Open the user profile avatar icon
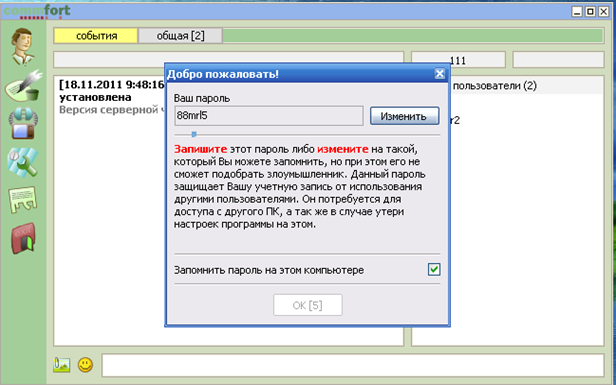Image resolution: width=616 pixels, height=385 pixels. (x=23, y=46)
